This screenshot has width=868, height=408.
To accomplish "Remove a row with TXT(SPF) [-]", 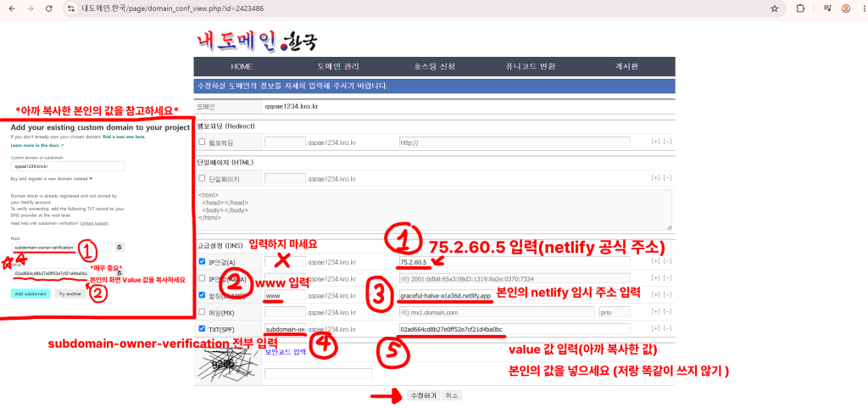I will pos(667,328).
